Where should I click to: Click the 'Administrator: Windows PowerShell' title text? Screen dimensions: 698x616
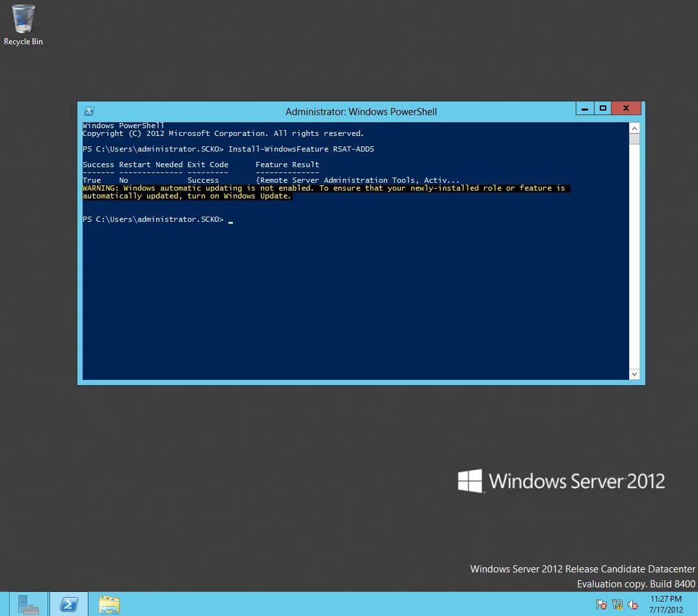(x=361, y=112)
